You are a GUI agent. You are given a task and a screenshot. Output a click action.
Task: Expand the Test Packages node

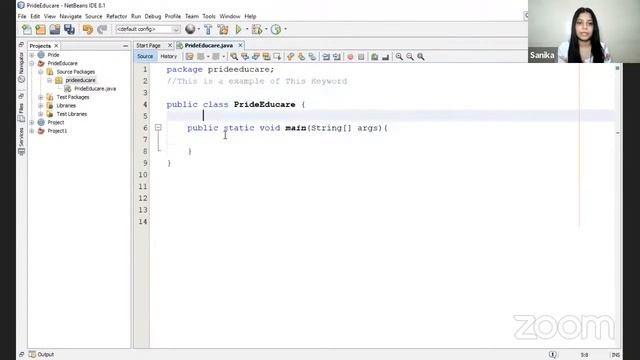click(40, 97)
